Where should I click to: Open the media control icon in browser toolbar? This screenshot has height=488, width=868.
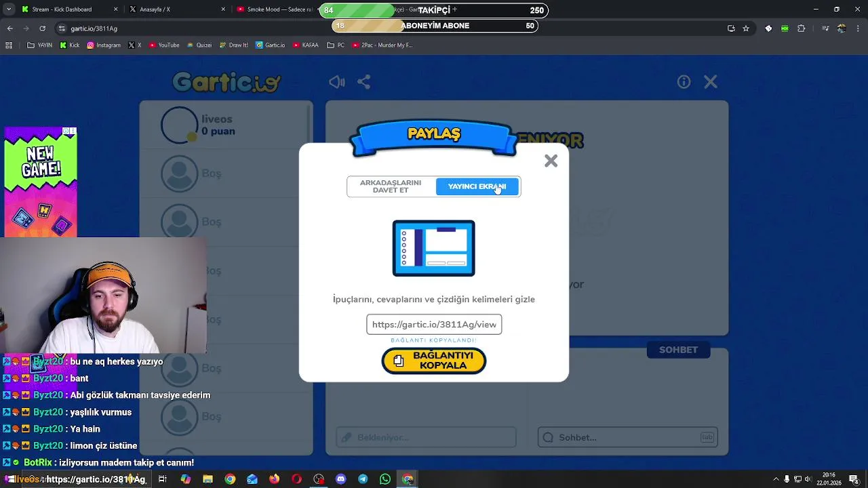pos(825,28)
